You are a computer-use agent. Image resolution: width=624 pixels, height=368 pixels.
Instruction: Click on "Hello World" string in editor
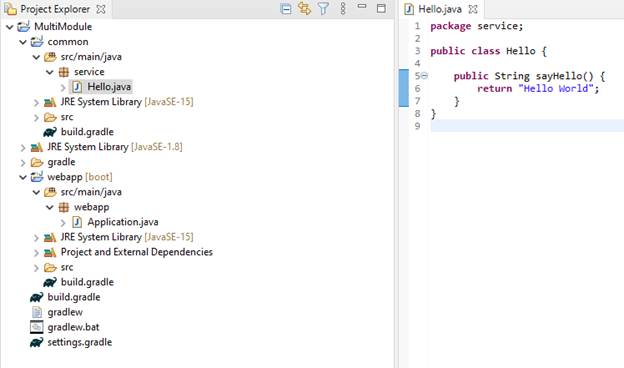pyautogui.click(x=556, y=88)
